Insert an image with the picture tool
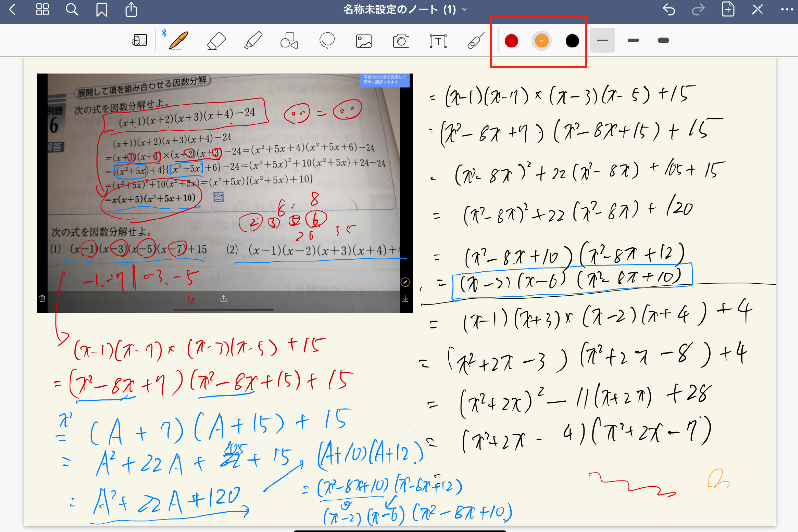Image resolution: width=798 pixels, height=532 pixels. click(x=364, y=41)
